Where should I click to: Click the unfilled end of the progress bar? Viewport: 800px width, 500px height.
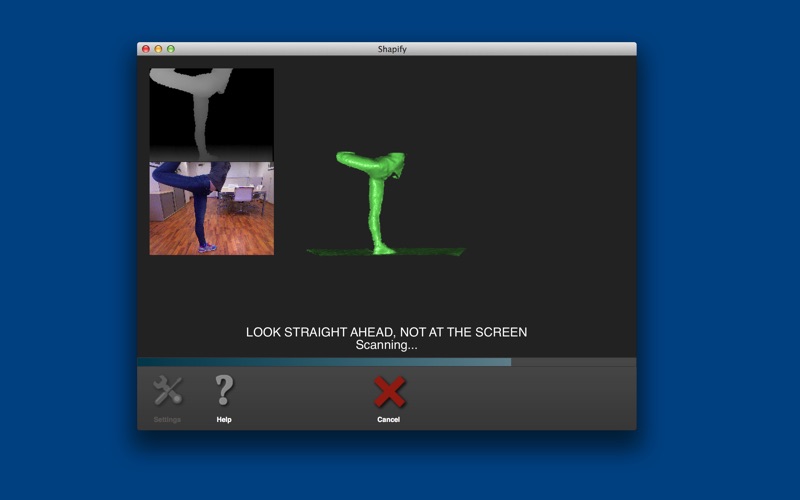(575, 362)
